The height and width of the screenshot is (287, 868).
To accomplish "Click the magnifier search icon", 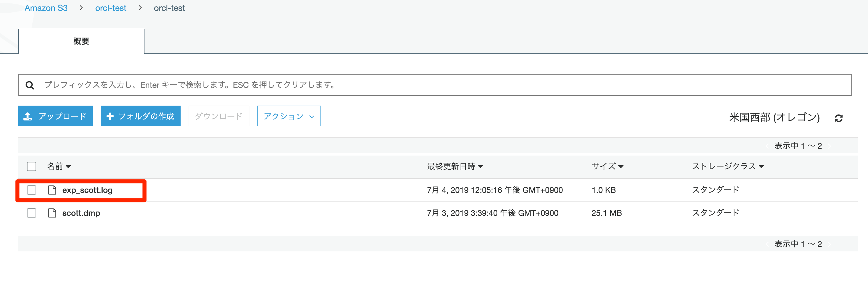I will coord(30,85).
